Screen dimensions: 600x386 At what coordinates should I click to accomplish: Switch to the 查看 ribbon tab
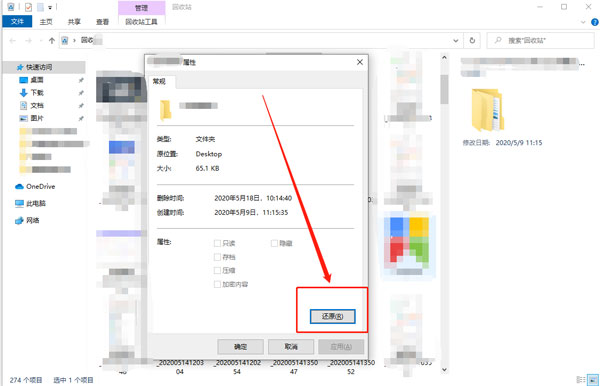pos(102,22)
